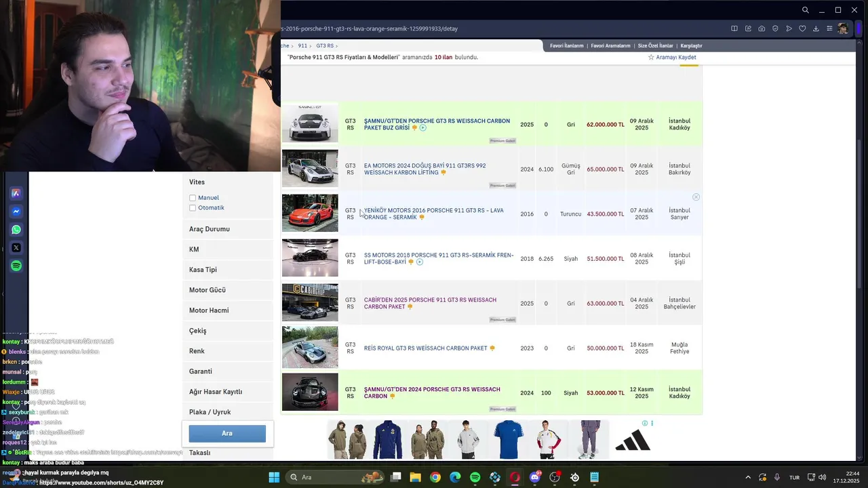This screenshot has width=868, height=488.
Task: Dismiss the Yeniköy Motors listing row
Action: click(696, 197)
